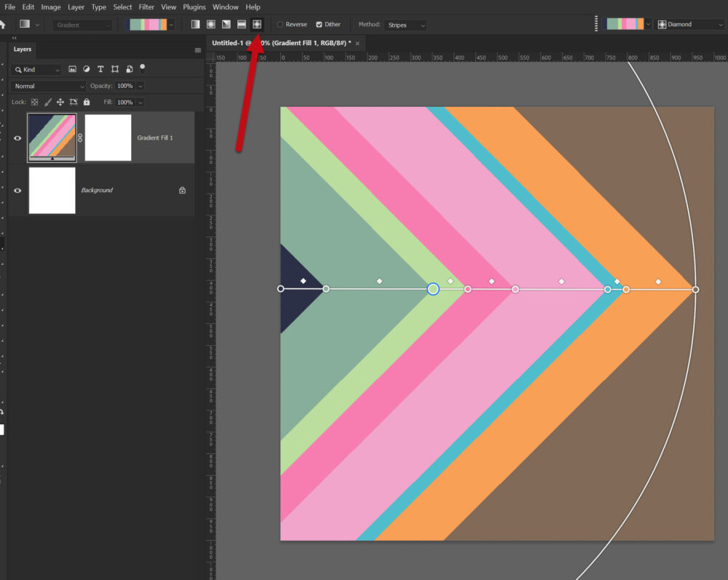Close the Untitled-1 document tab

tap(357, 44)
